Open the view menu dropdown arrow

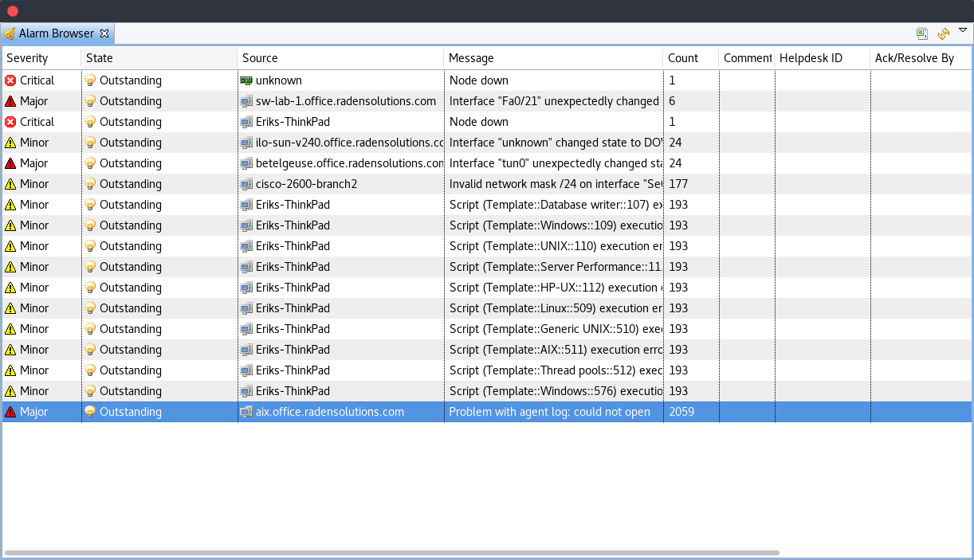962,30
